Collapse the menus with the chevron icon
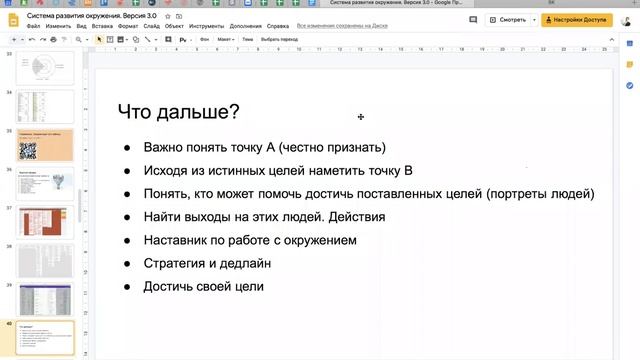Viewport: 640px width, 360px height. (611, 40)
